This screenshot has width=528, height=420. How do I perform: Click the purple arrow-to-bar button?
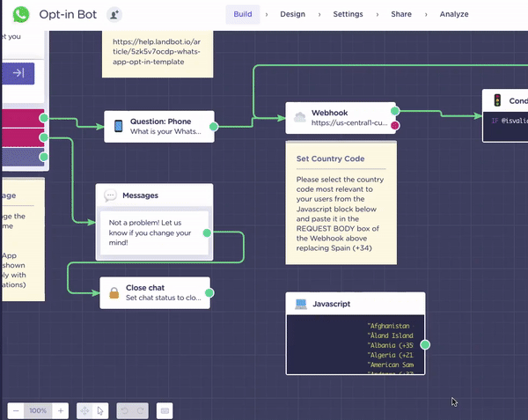click(18, 73)
